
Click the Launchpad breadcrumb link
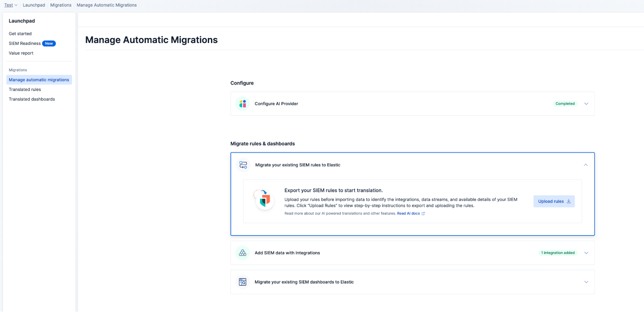coord(34,5)
